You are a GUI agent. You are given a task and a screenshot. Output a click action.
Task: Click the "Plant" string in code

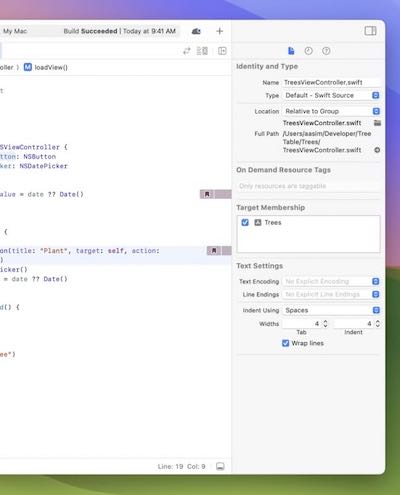coord(53,251)
